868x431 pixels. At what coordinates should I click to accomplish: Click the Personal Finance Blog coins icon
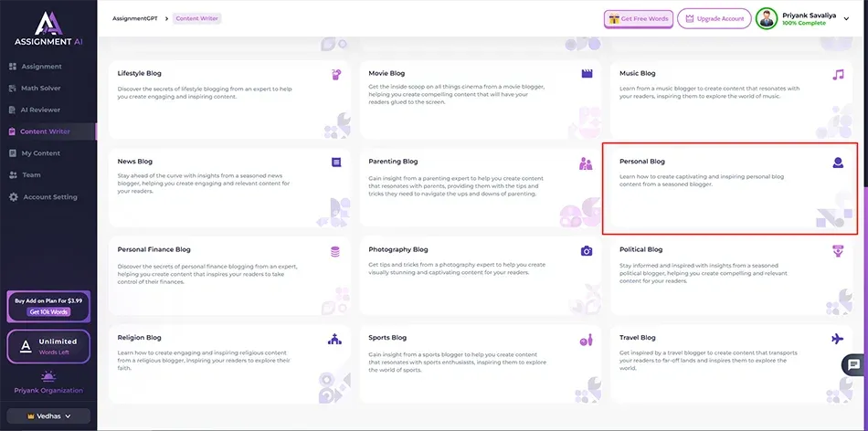tap(335, 251)
